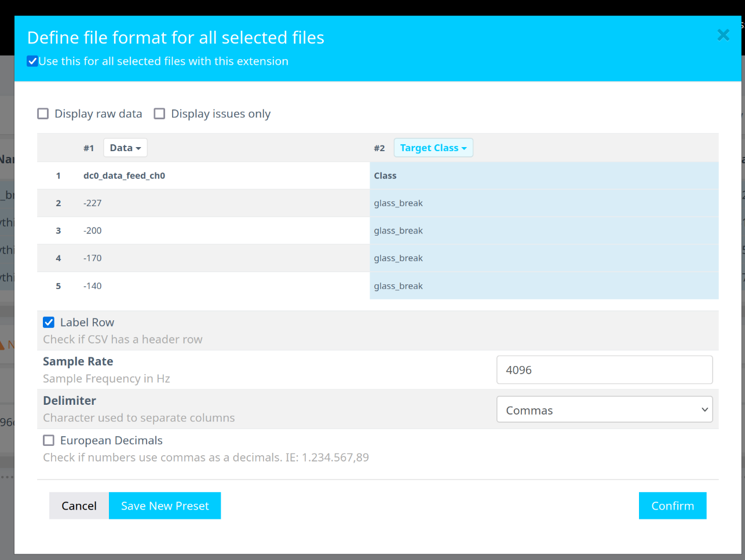Screen dimensions: 745x560
Task: Close the file format dialog
Action: tap(723, 35)
